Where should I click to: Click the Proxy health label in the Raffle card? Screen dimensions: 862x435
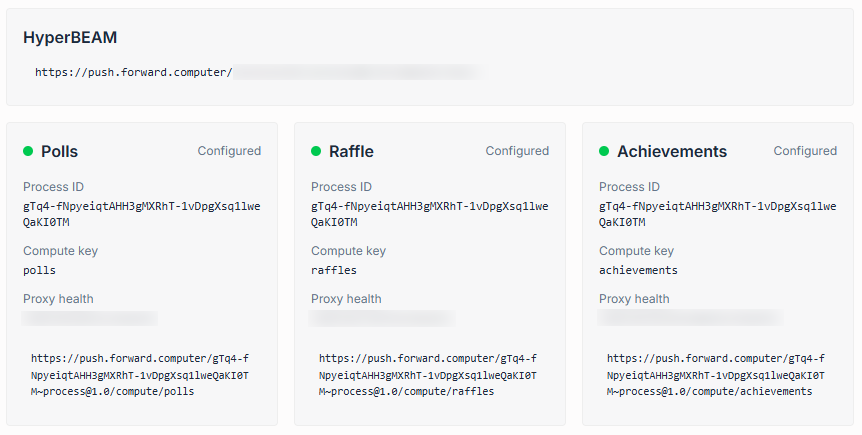point(346,299)
